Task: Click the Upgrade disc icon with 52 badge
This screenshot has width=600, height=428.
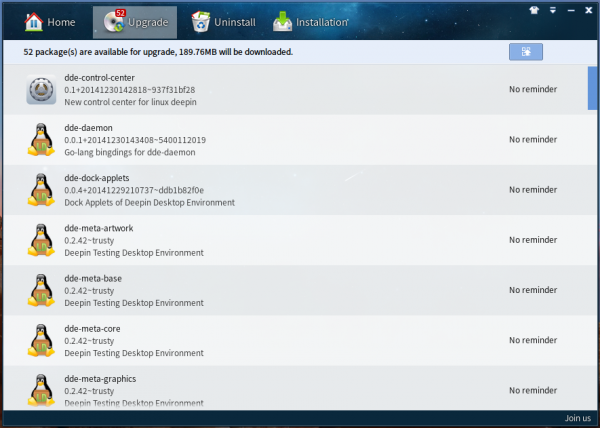Action: click(x=114, y=21)
